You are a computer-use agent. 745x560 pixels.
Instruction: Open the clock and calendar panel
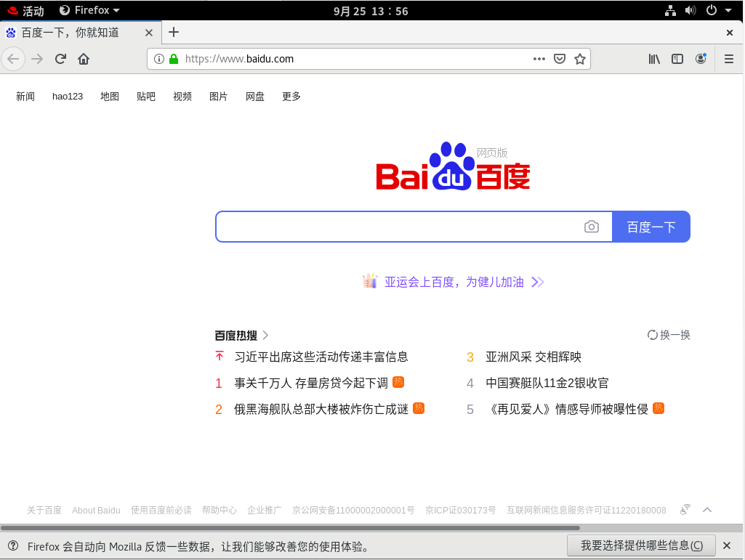(x=371, y=11)
